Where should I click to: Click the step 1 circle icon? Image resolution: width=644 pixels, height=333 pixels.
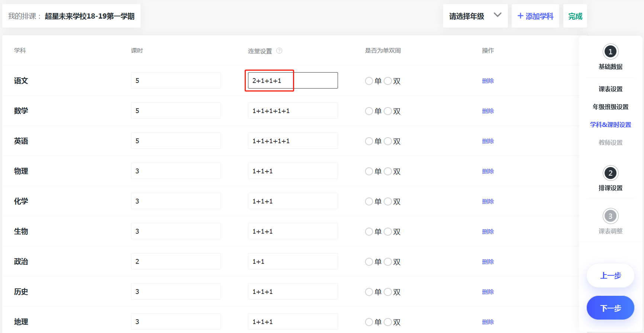[x=610, y=52]
